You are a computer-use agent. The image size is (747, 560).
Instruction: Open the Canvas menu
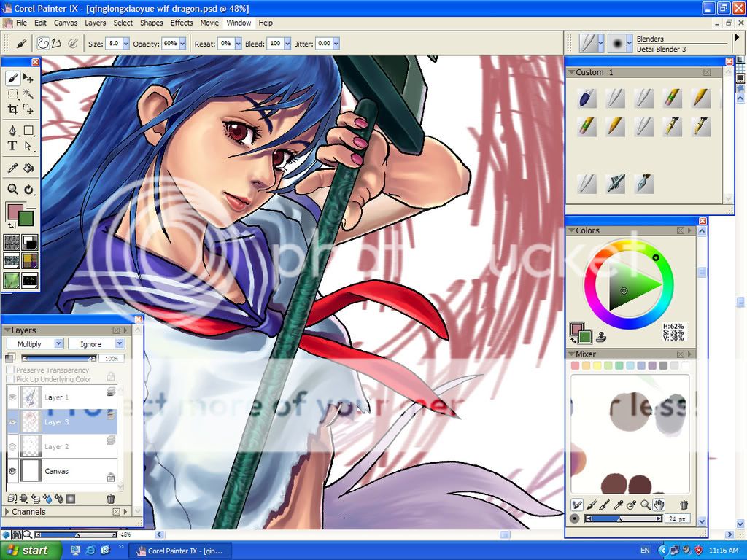[66, 23]
